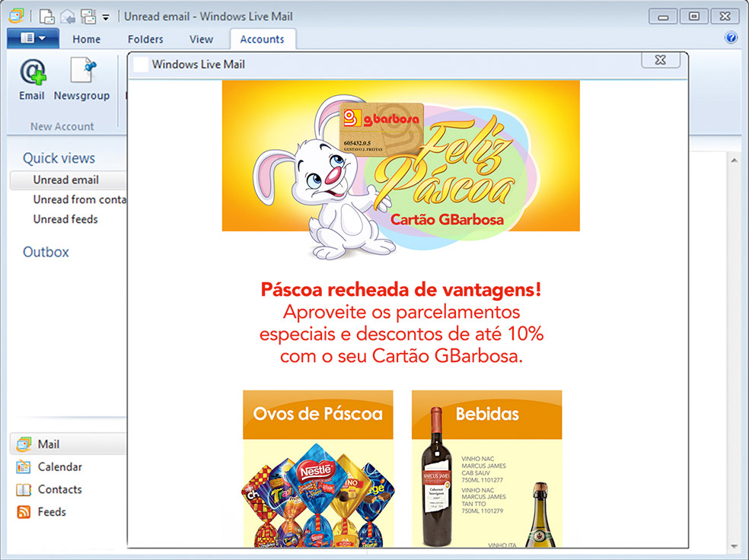Go to the Contacts section
749x560 pixels.
pos(59,489)
